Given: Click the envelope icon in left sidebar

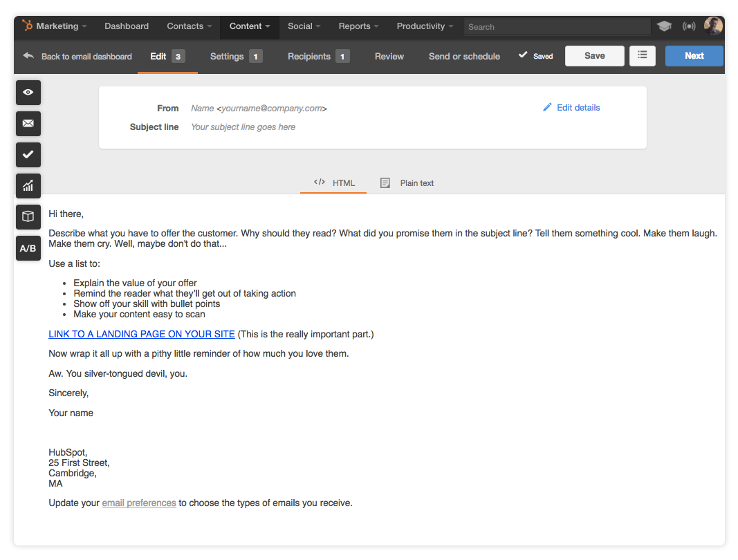Looking at the screenshot, I should (28, 123).
